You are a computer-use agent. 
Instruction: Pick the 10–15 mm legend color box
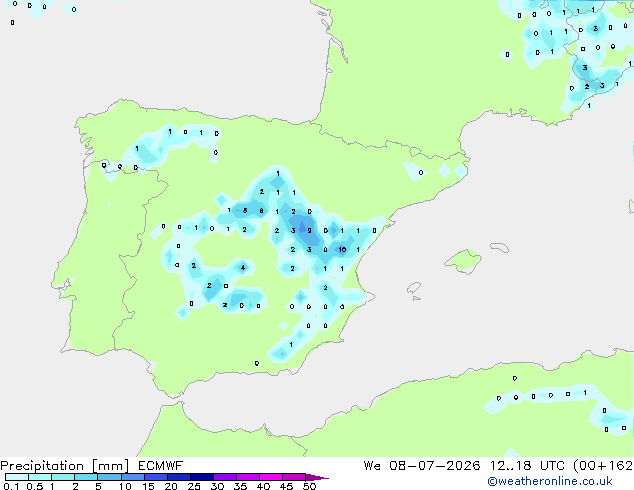click(132, 477)
